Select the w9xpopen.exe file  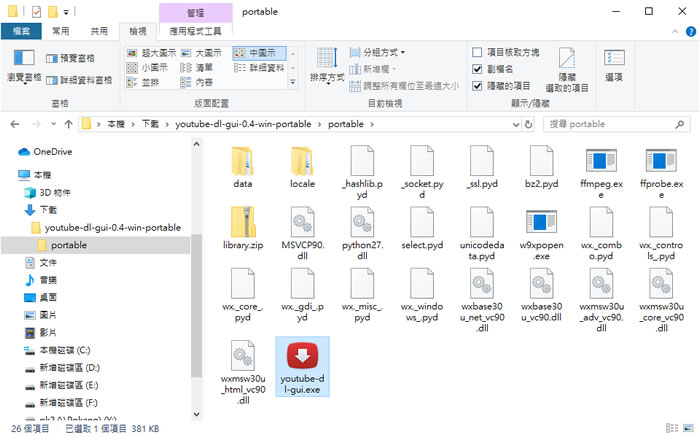(542, 233)
